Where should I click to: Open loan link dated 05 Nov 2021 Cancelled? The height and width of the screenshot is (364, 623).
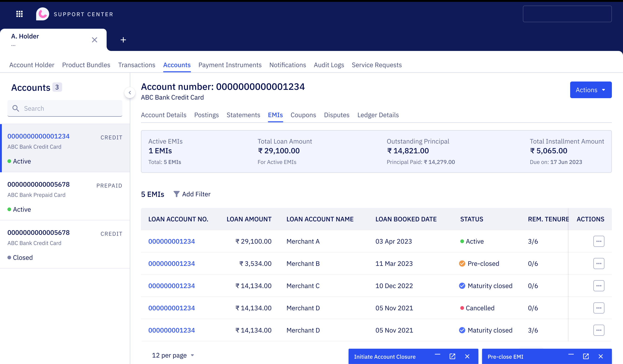click(172, 308)
